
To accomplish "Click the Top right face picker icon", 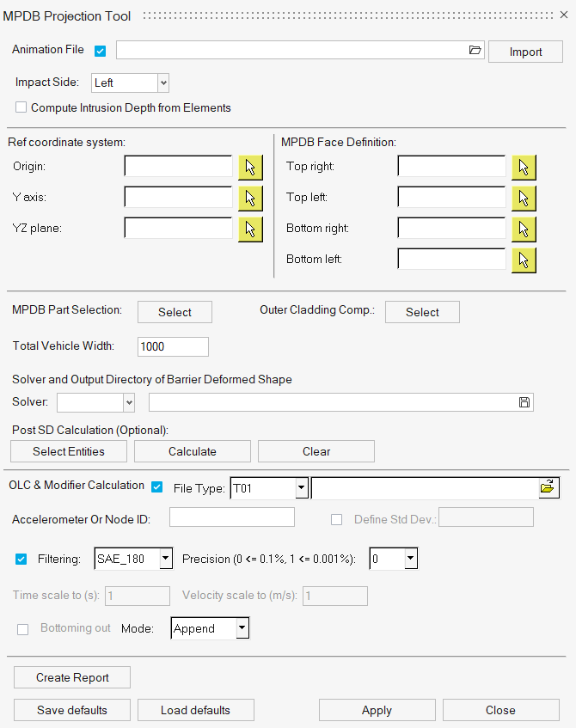I will (524, 168).
